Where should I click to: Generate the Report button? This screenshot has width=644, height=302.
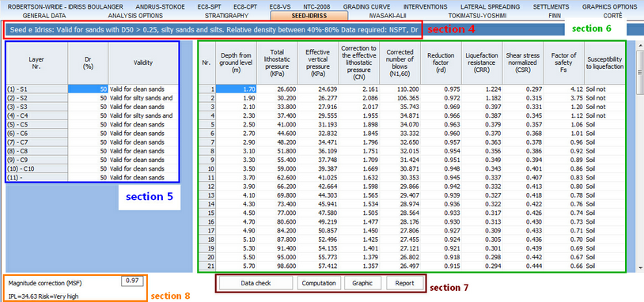[404, 283]
